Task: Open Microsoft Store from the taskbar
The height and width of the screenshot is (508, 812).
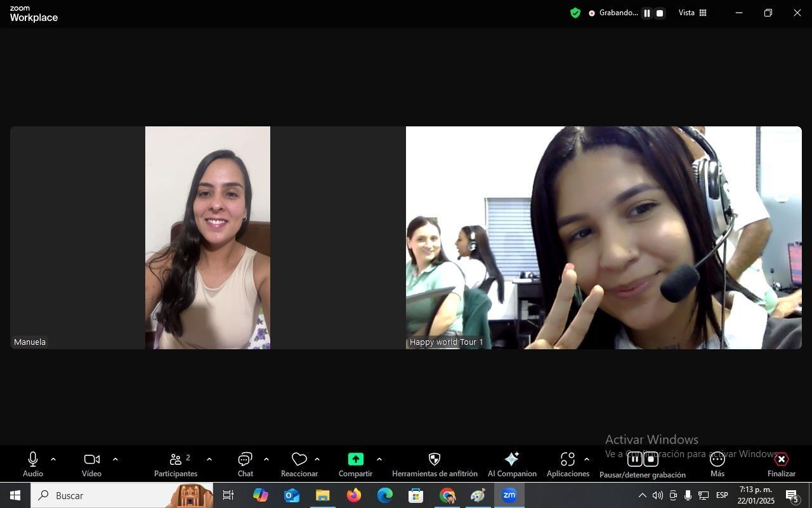Action: (x=416, y=495)
